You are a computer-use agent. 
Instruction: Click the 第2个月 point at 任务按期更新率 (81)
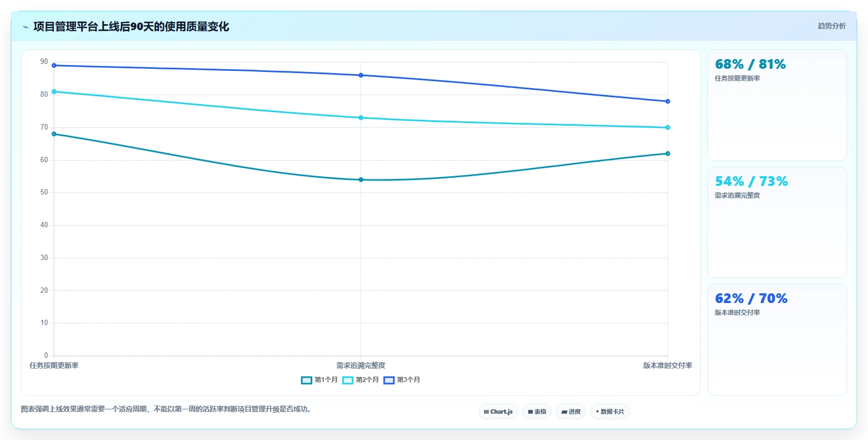54,92
